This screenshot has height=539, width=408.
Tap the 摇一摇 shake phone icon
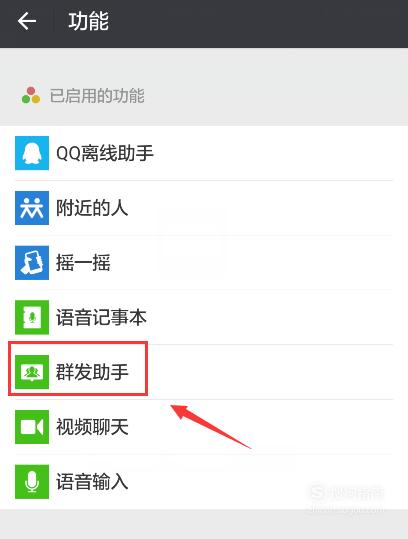point(32,263)
